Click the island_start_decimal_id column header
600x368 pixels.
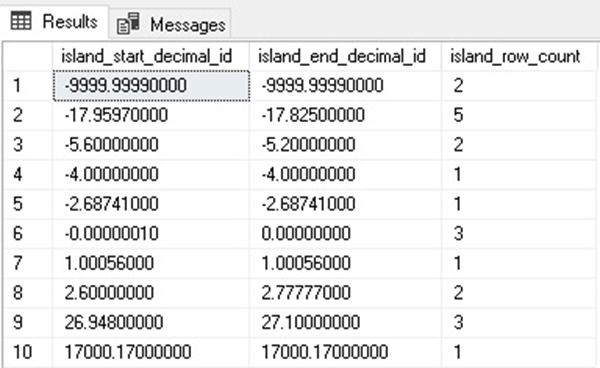(x=151, y=56)
